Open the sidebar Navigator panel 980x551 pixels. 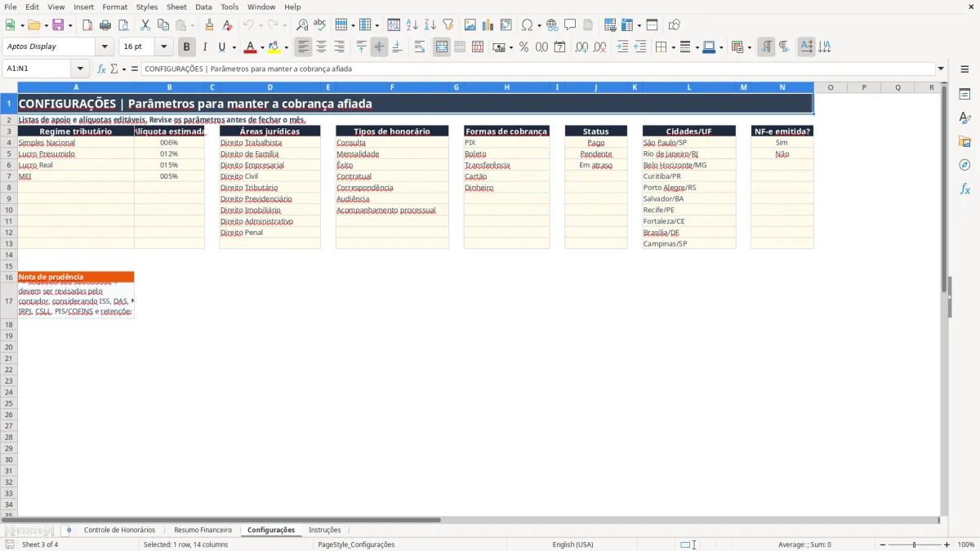[x=964, y=166]
